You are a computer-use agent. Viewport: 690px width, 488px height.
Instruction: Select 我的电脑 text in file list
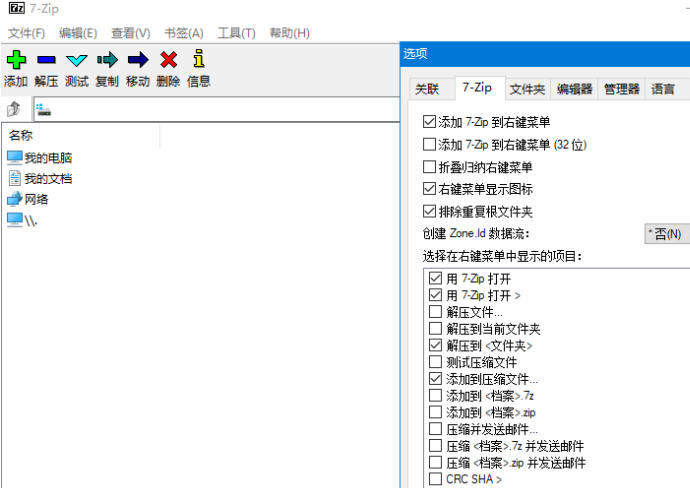[48, 158]
